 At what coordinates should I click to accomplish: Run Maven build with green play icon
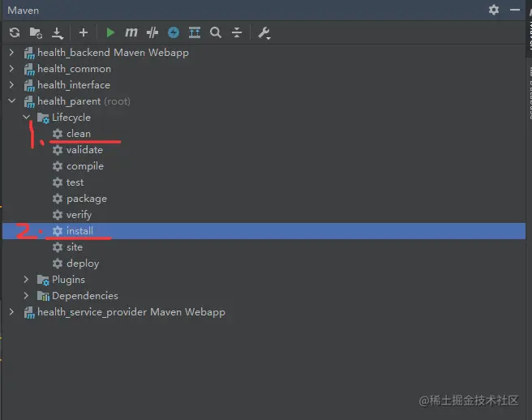click(x=110, y=32)
